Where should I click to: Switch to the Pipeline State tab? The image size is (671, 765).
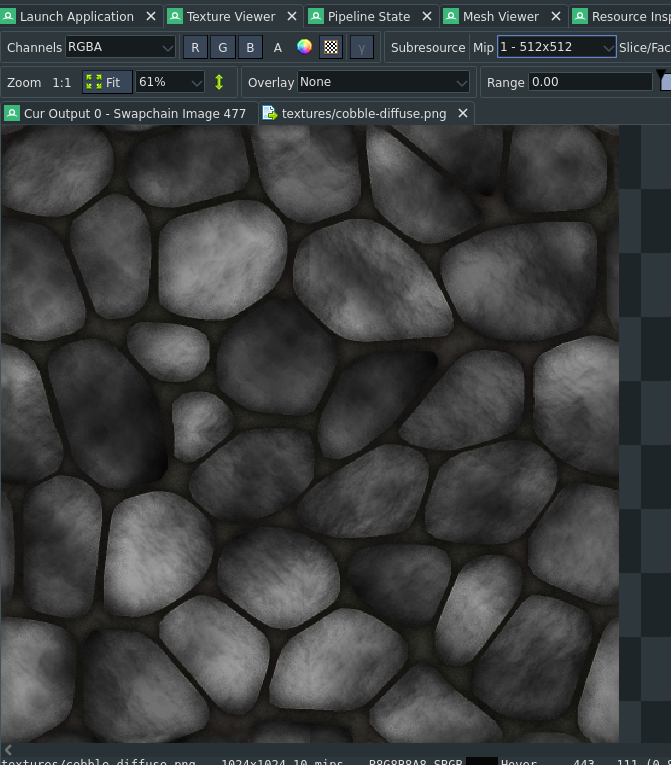pos(368,16)
